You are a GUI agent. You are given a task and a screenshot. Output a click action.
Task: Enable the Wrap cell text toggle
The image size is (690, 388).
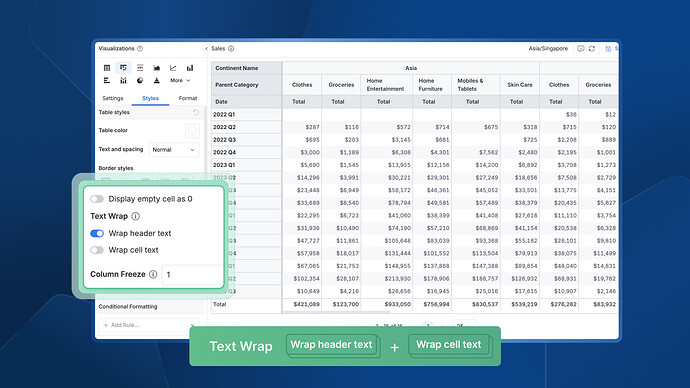pos(97,250)
